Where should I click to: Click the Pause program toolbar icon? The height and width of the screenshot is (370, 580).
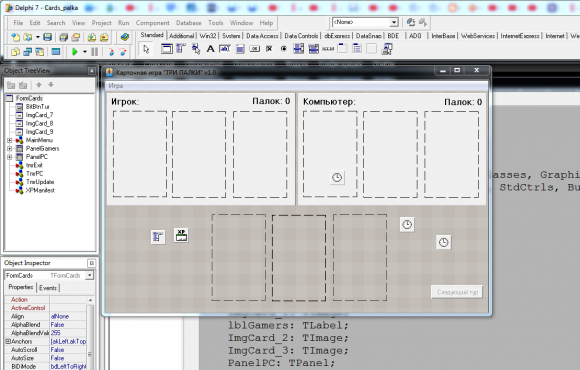point(95,52)
